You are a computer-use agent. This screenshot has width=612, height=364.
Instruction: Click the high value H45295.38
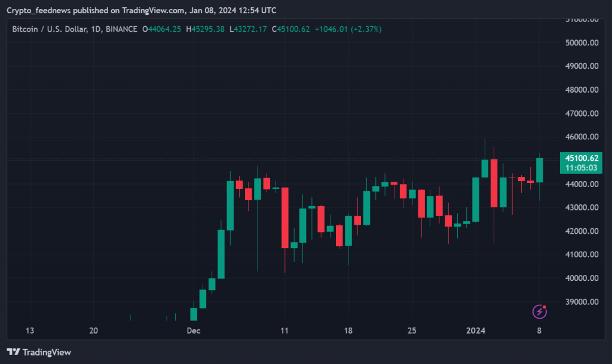click(x=205, y=29)
